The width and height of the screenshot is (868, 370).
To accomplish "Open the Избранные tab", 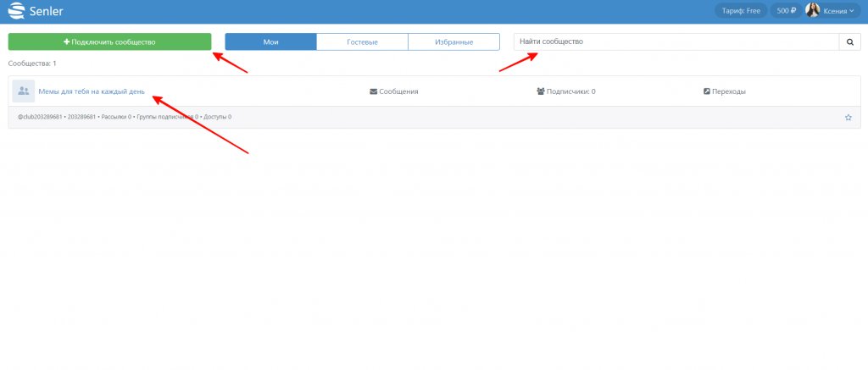I will click(x=453, y=41).
